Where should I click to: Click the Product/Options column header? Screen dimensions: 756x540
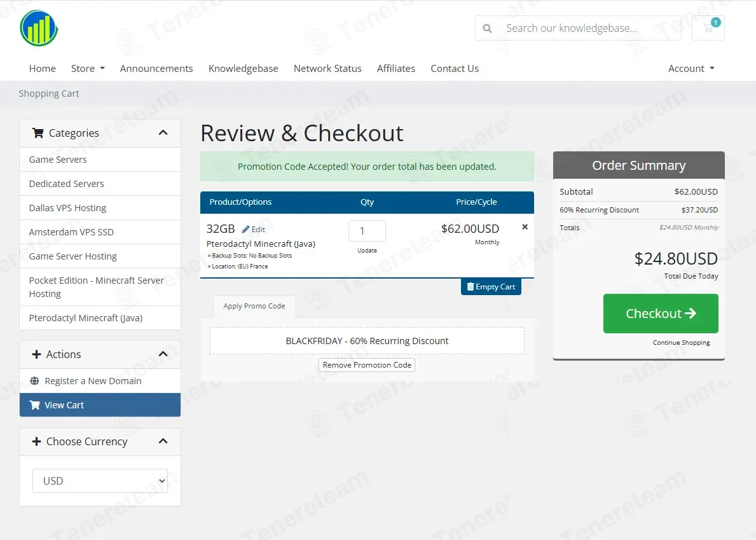point(240,202)
